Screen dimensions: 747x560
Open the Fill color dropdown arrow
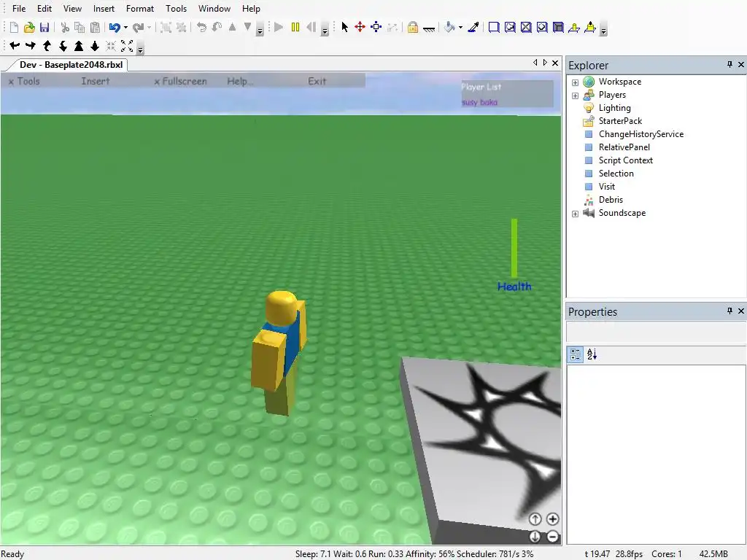460,28
